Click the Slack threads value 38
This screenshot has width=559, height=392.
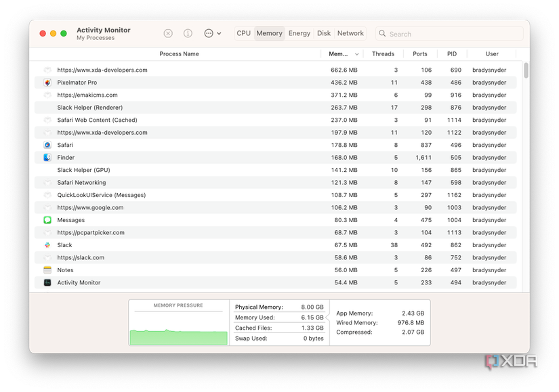(394, 245)
